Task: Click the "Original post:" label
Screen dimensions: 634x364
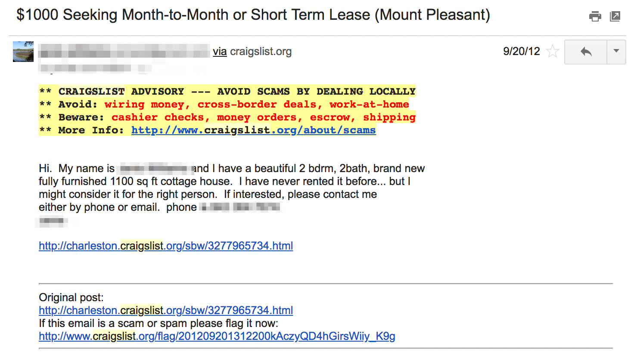Action: (x=71, y=297)
